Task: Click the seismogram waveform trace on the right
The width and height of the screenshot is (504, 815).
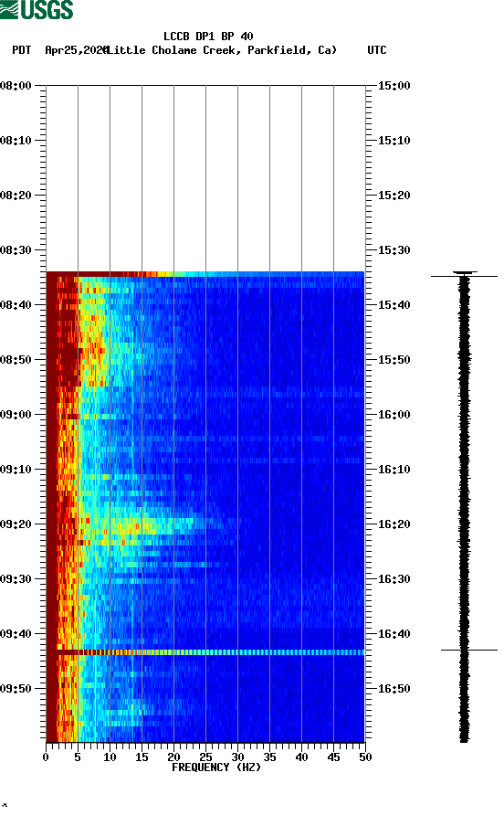Action: pyautogui.click(x=464, y=507)
